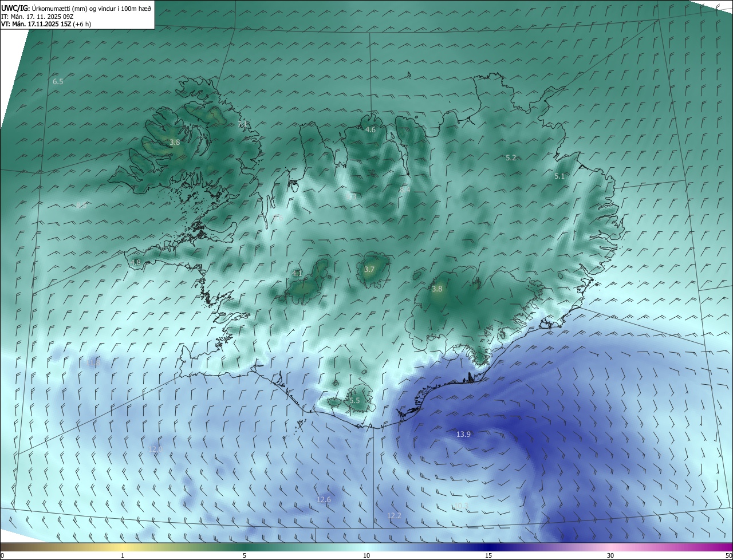
Task: Click the 4.1 value on the western glacier
Action: [297, 274]
